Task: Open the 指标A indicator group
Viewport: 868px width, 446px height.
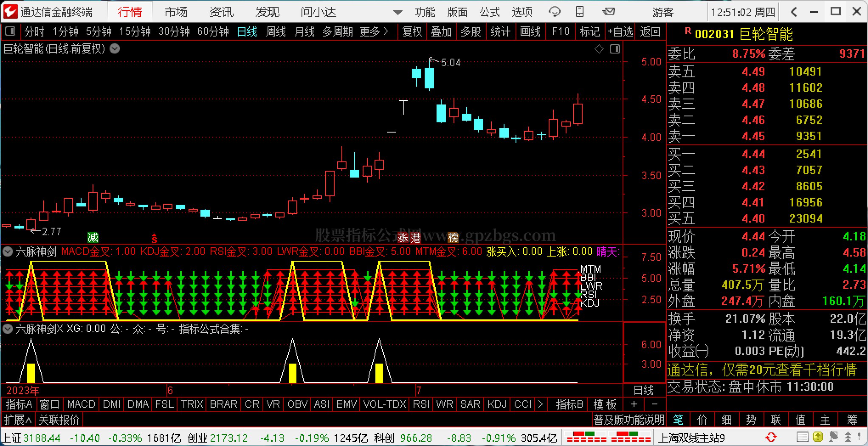Action: [19, 404]
